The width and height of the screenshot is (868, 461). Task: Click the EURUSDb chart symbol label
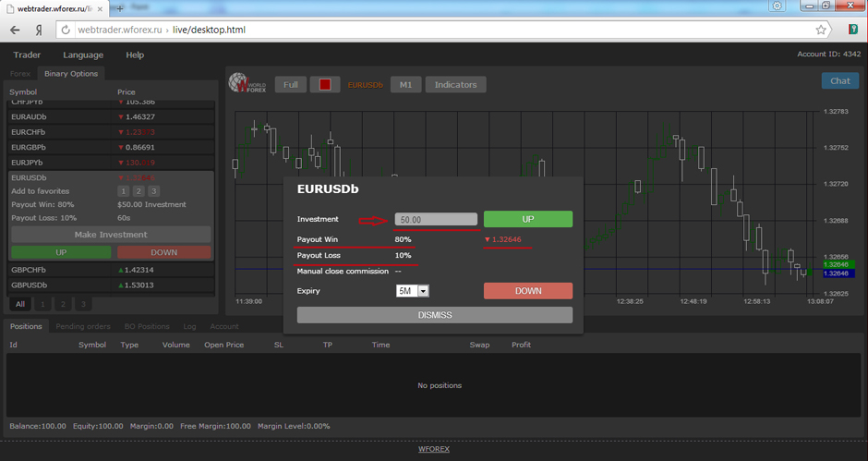(365, 85)
